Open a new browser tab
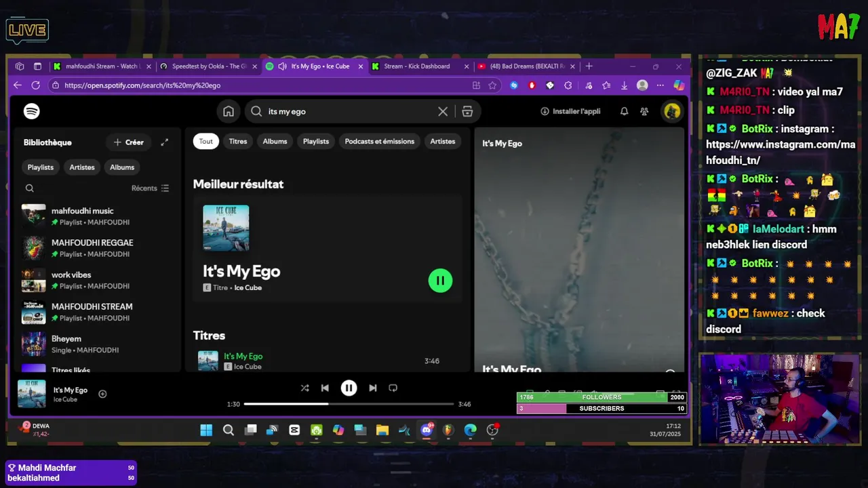The width and height of the screenshot is (868, 488). [589, 66]
